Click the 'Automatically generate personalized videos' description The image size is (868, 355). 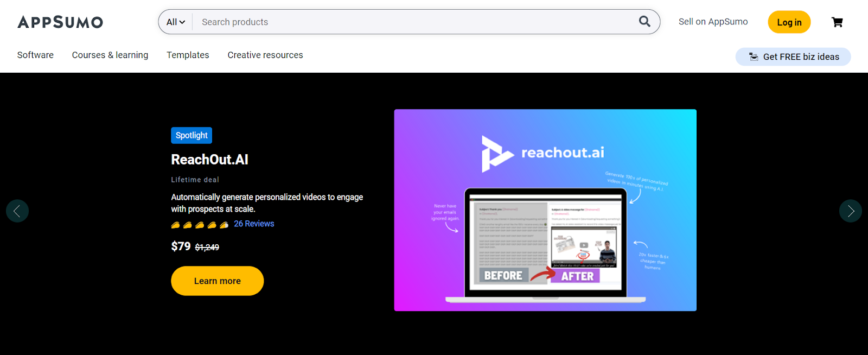267,203
